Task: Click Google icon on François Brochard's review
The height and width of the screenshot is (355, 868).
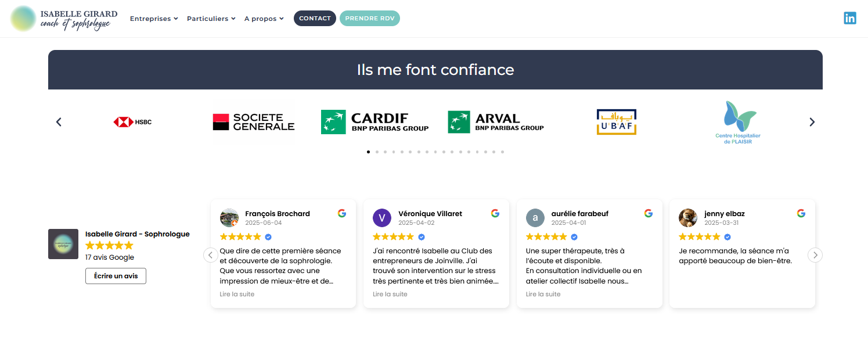Action: (x=342, y=213)
